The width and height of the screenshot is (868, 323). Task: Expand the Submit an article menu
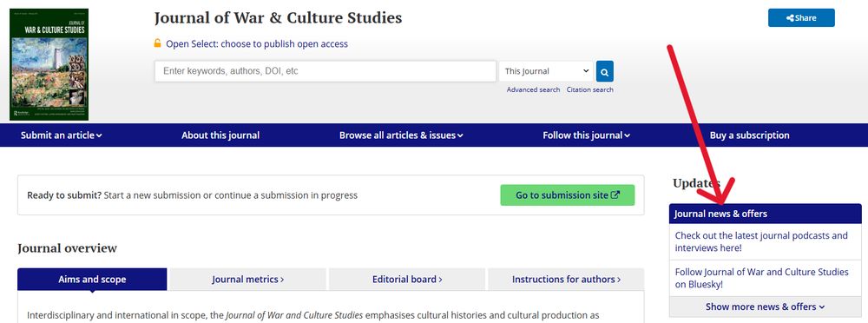point(62,135)
